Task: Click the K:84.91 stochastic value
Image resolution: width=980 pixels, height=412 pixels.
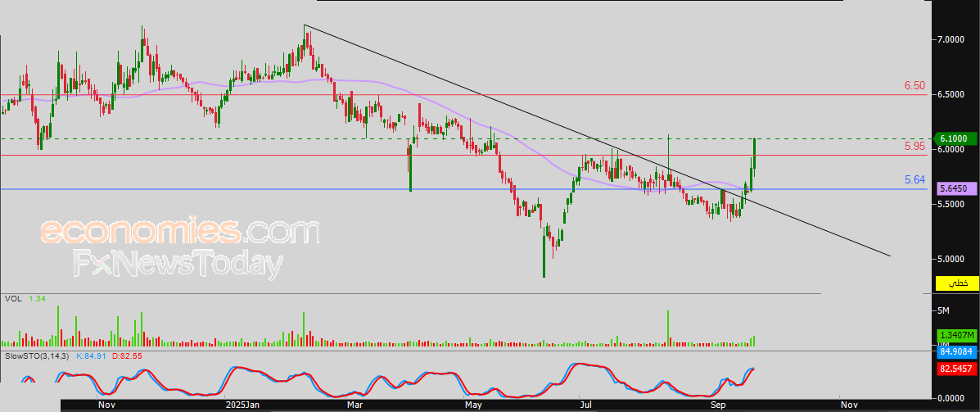Action: (93, 355)
